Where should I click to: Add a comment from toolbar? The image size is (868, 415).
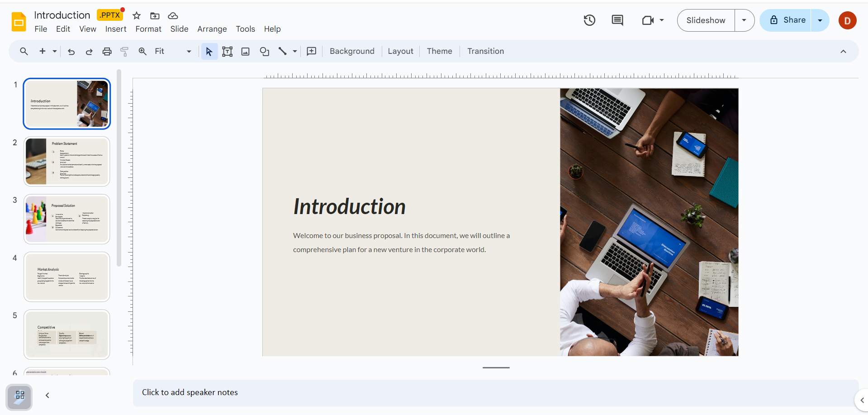pos(311,51)
